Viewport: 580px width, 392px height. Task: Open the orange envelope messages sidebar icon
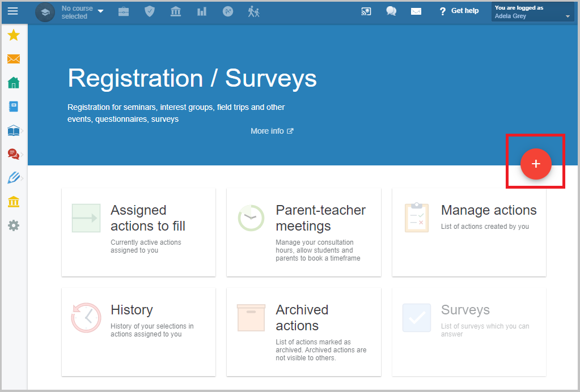(x=14, y=59)
